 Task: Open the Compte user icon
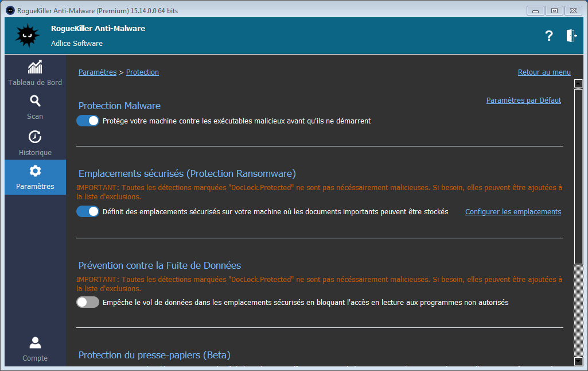(x=35, y=343)
